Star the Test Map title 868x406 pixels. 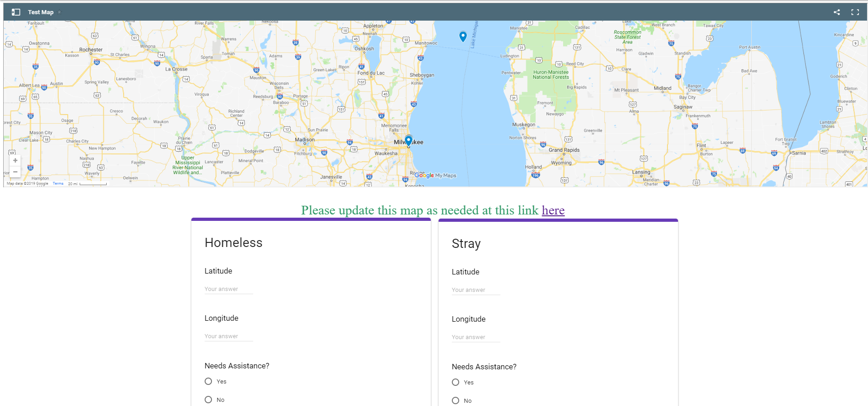(60, 12)
